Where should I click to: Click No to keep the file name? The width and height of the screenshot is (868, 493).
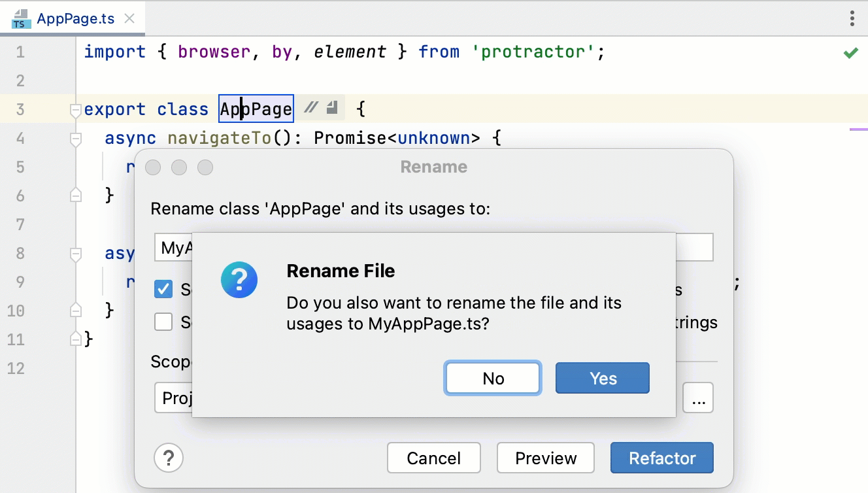point(493,379)
